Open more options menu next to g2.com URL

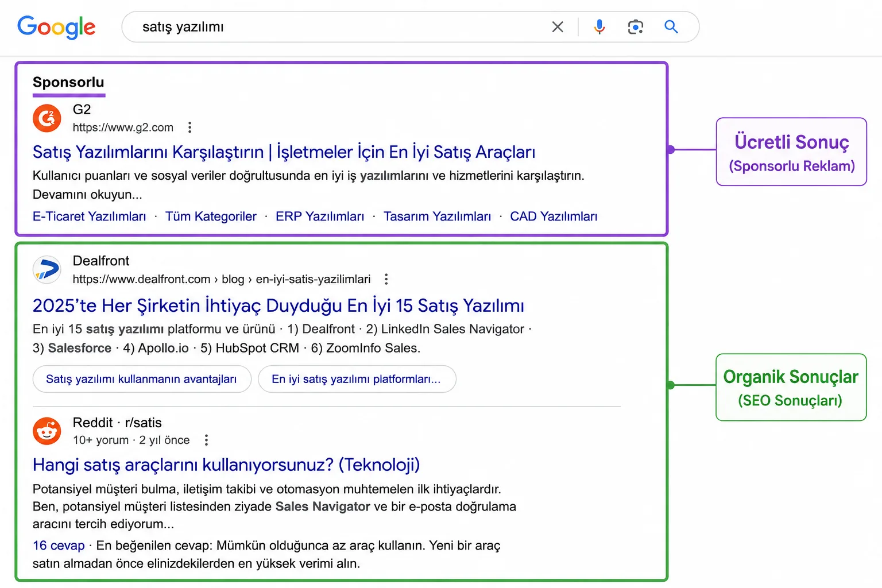pyautogui.click(x=190, y=127)
